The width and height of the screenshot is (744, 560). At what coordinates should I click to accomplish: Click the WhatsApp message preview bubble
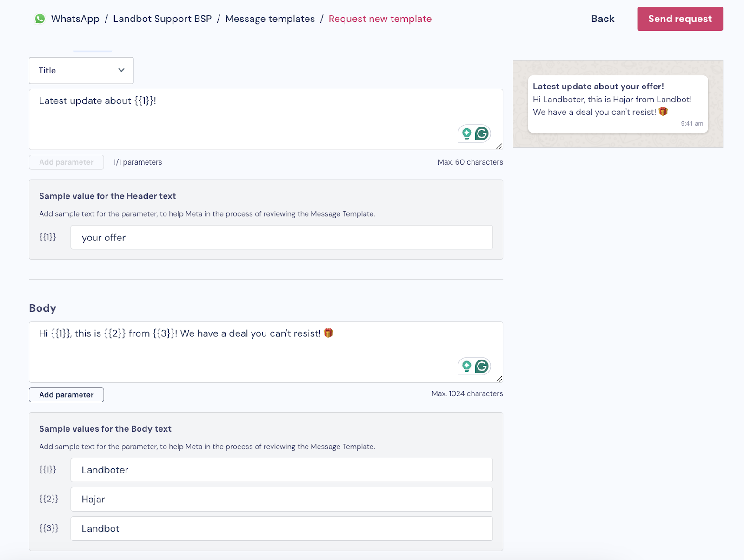coord(618,104)
